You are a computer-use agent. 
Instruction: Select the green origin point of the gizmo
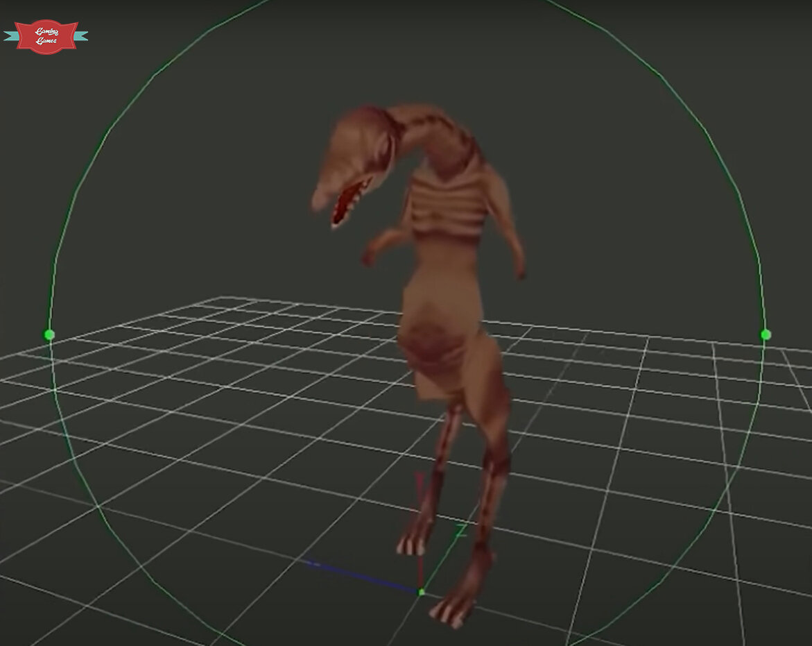(422, 592)
